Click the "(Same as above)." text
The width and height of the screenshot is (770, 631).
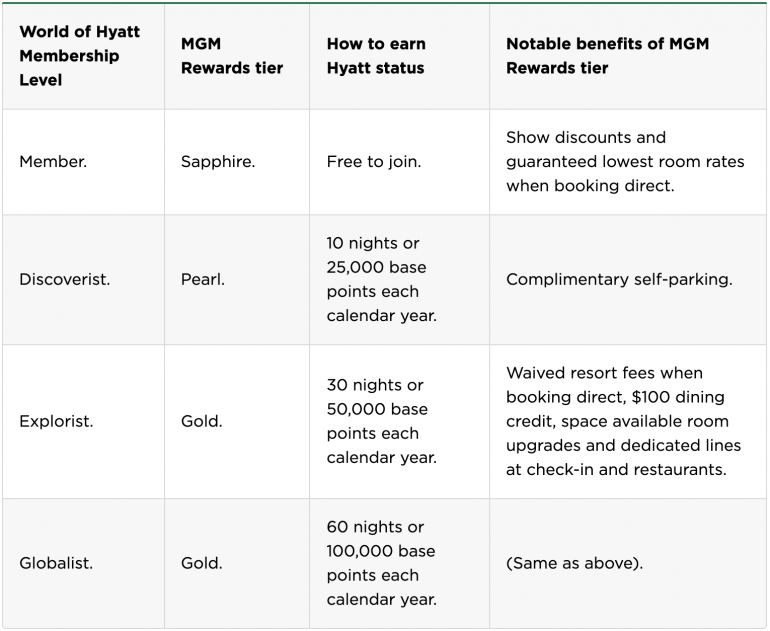coord(574,563)
